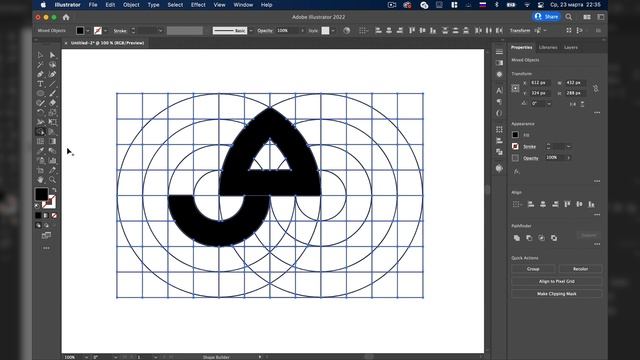Click the Home icon in title bar
Screen dimensions: 640x360
[66, 17]
